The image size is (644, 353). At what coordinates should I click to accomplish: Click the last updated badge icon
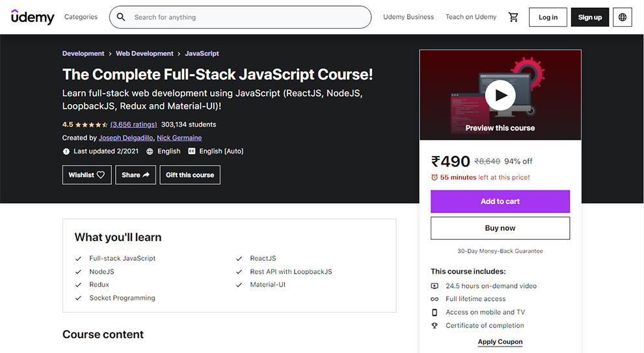click(66, 151)
